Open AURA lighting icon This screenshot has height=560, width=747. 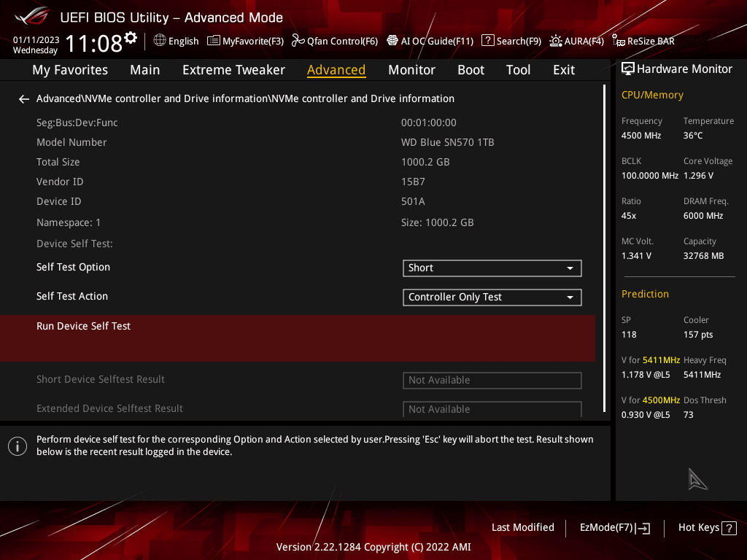pos(555,41)
